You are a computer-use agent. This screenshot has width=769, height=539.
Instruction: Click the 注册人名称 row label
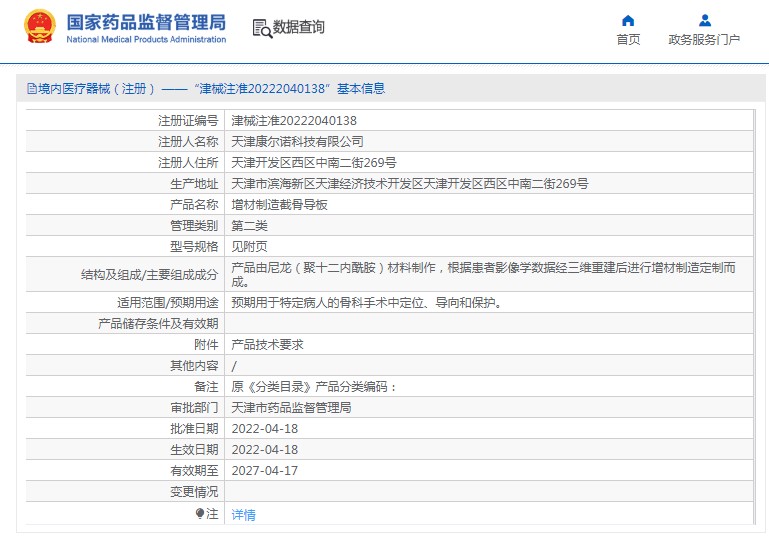(188, 142)
